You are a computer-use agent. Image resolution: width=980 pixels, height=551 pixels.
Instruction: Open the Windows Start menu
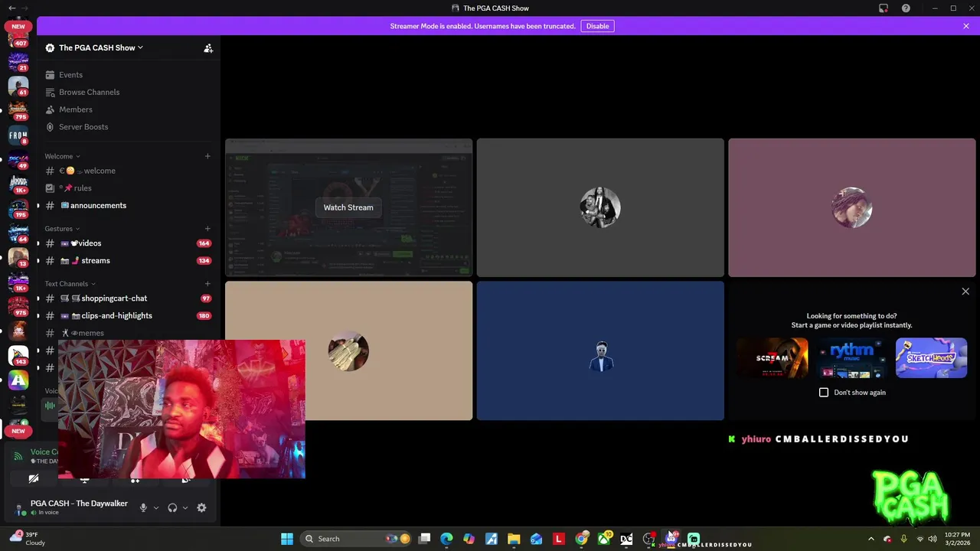click(x=287, y=539)
